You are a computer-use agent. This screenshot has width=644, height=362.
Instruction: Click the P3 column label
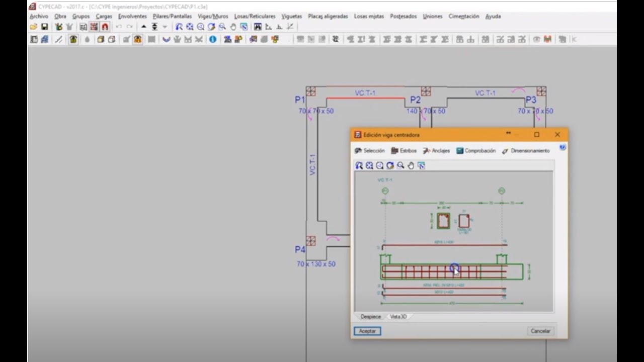[x=531, y=100]
